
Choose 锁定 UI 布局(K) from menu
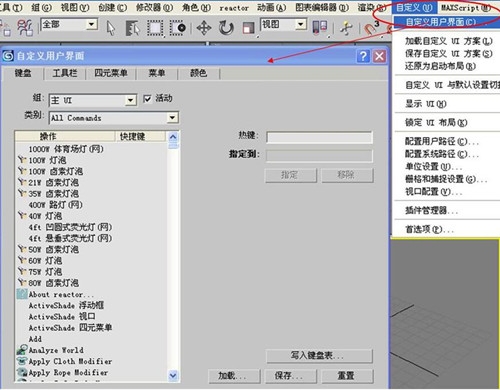[436, 123]
